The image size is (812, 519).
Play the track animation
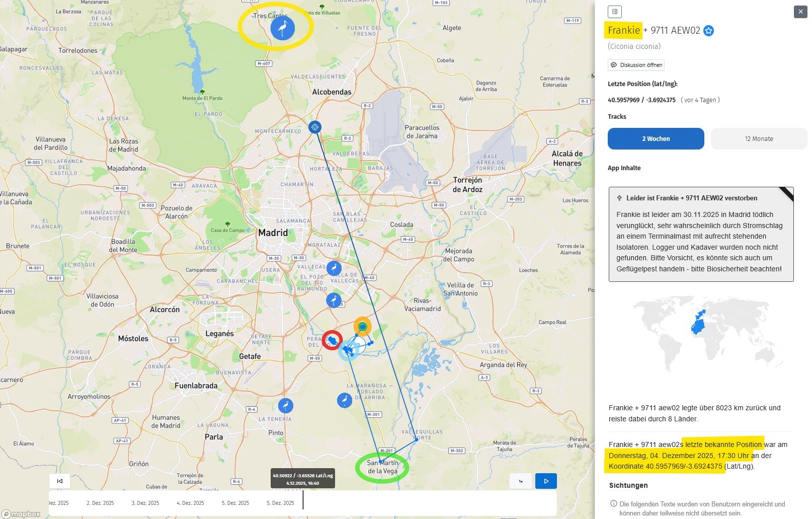point(546,481)
